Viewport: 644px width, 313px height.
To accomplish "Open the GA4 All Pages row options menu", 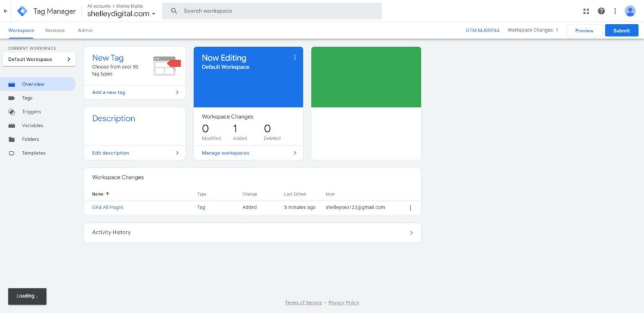I will coord(410,208).
